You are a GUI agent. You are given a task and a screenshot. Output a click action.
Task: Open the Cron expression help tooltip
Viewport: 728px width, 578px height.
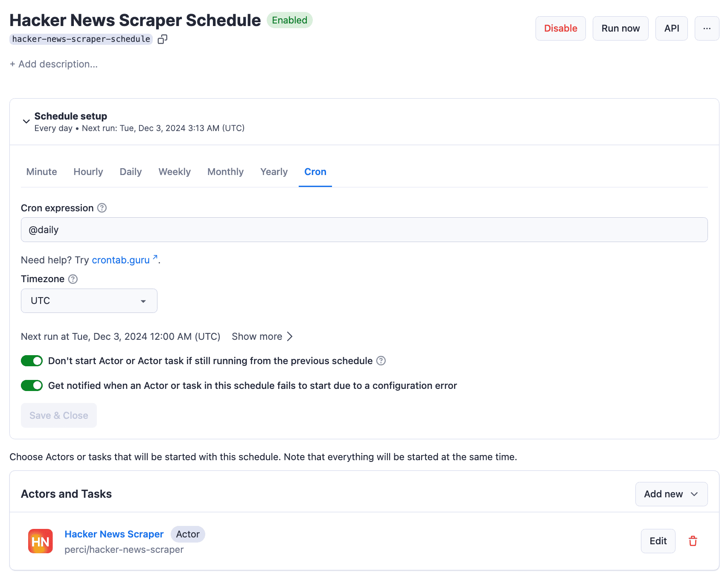click(102, 208)
